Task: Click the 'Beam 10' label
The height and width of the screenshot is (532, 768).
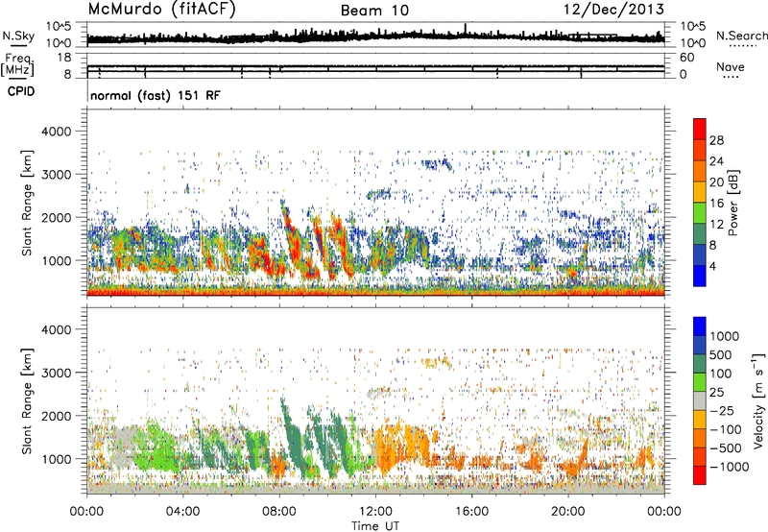Action: (374, 11)
